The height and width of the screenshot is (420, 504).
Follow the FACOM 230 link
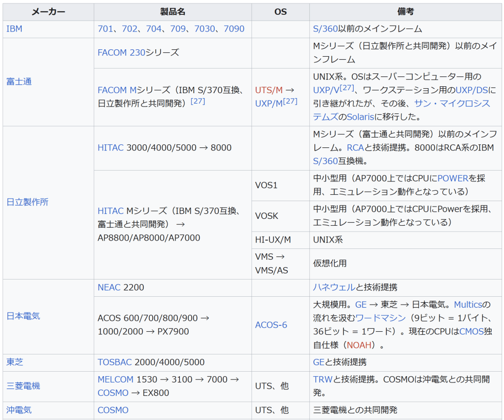click(121, 53)
